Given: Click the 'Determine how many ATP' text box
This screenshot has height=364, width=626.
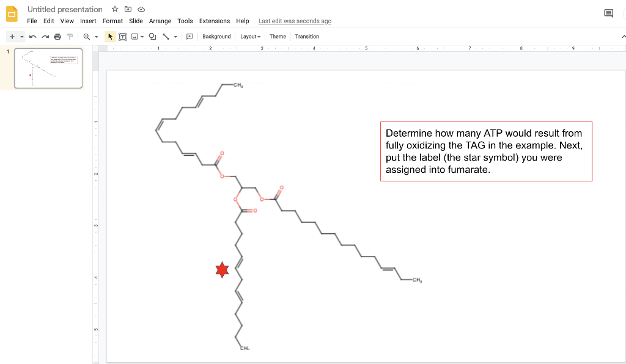Looking at the screenshot, I should [486, 151].
